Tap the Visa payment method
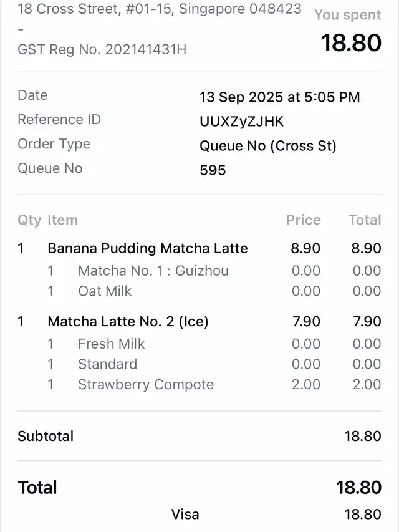399x532 pixels. (x=185, y=514)
